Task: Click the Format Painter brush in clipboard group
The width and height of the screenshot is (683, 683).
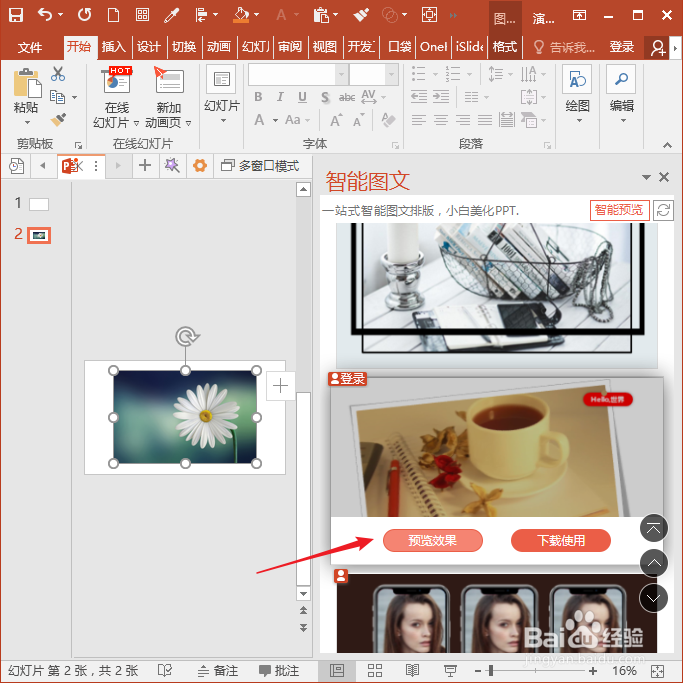Action: click(x=58, y=119)
